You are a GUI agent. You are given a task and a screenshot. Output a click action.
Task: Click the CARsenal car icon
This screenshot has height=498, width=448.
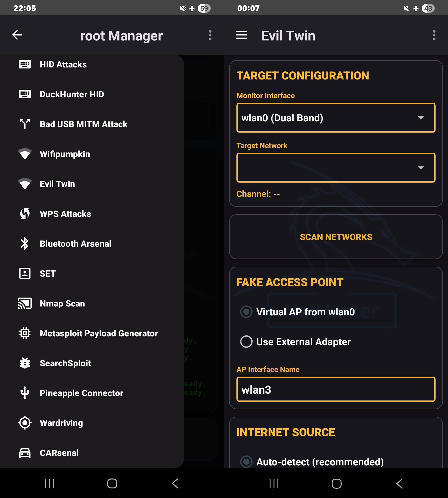point(25,453)
